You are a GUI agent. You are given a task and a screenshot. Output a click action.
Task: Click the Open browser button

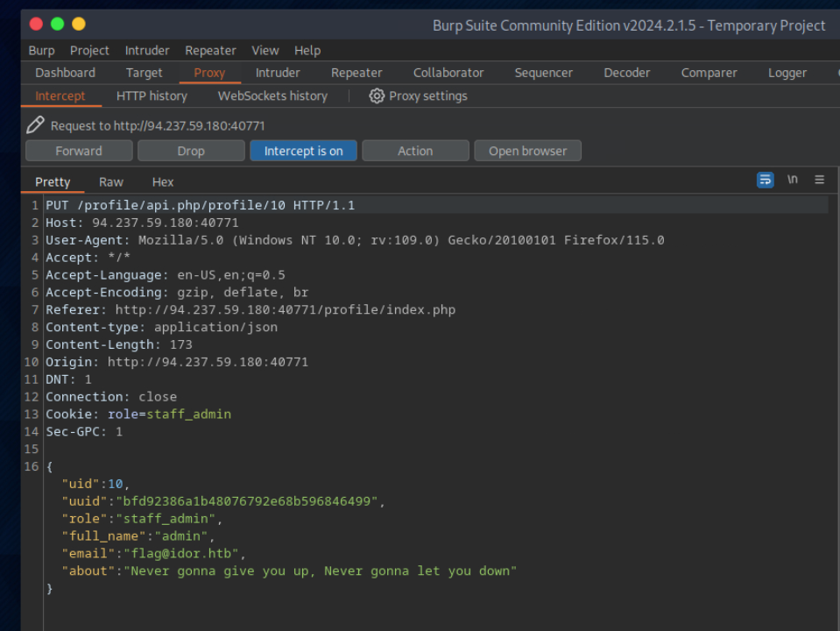(x=527, y=151)
